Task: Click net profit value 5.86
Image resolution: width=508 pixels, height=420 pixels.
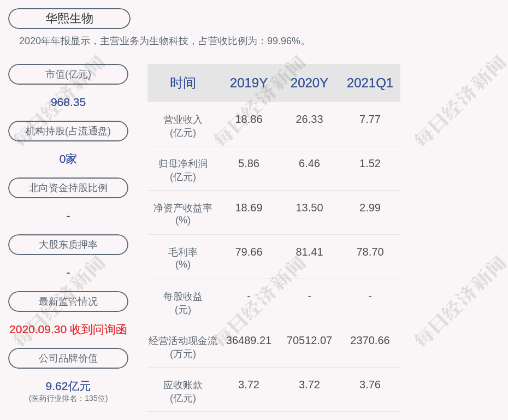Action: pos(249,163)
